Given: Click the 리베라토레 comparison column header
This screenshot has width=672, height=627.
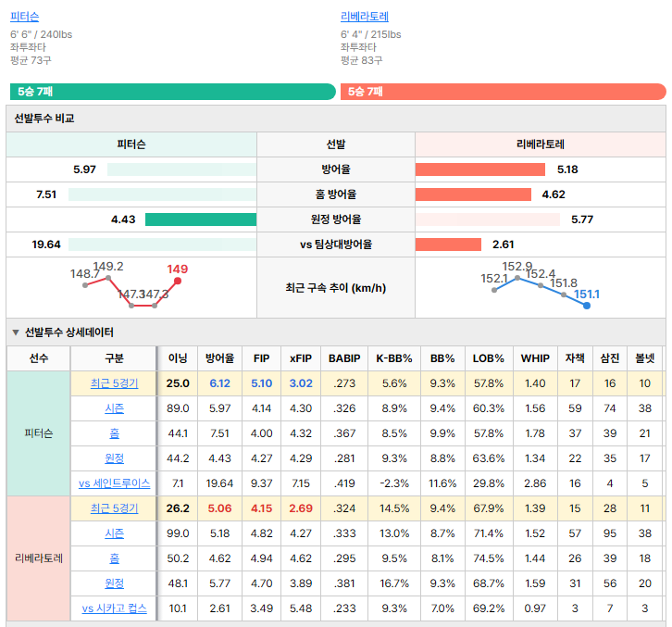Looking at the screenshot, I should coord(540,144).
